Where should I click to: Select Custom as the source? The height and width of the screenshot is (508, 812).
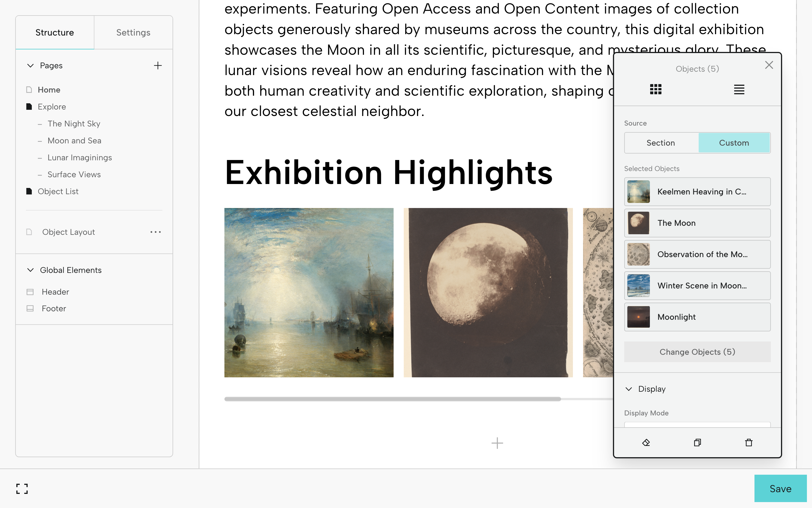(734, 143)
